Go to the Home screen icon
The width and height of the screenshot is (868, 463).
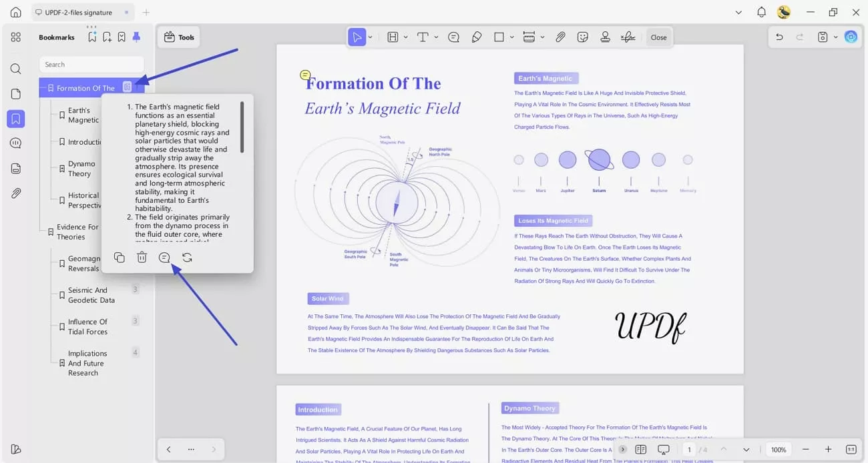15,12
